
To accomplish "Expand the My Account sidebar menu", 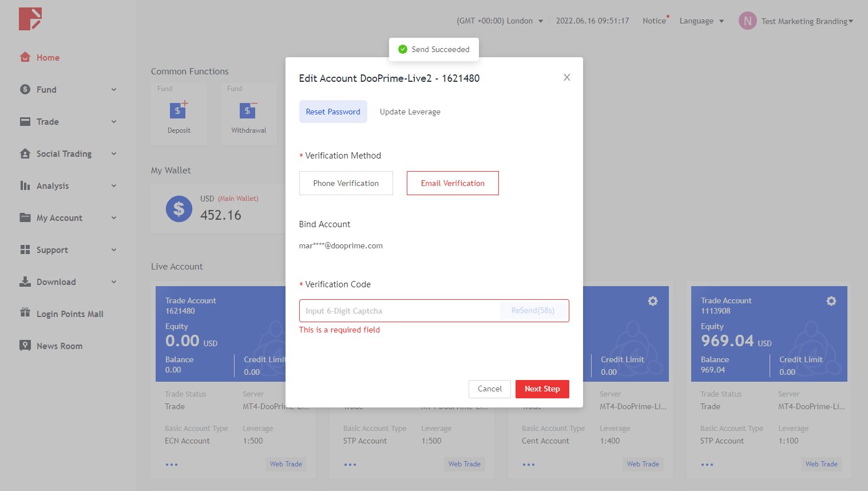I will (x=68, y=218).
